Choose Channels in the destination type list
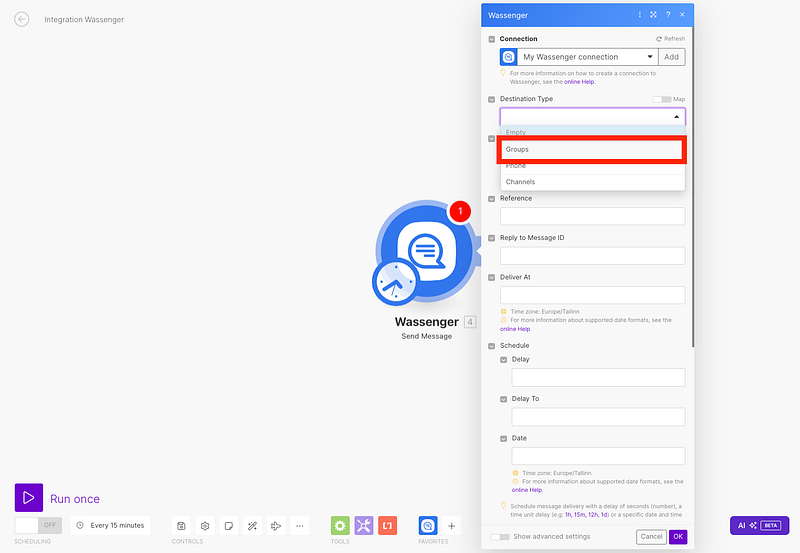The image size is (800, 553). 592,182
